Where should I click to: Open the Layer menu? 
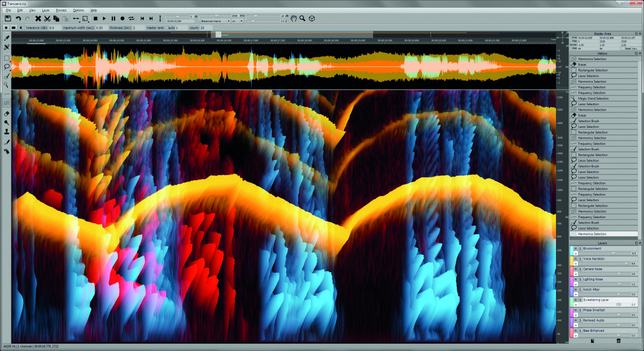tap(46, 10)
